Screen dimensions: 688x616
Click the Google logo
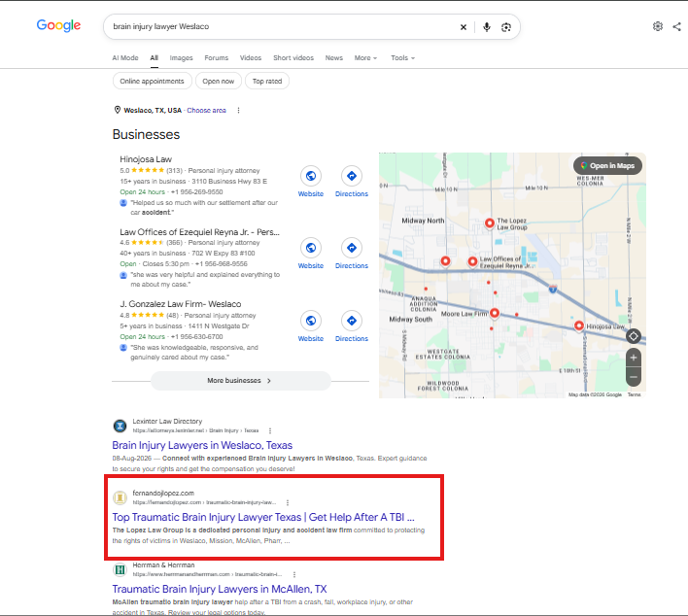[58, 25]
